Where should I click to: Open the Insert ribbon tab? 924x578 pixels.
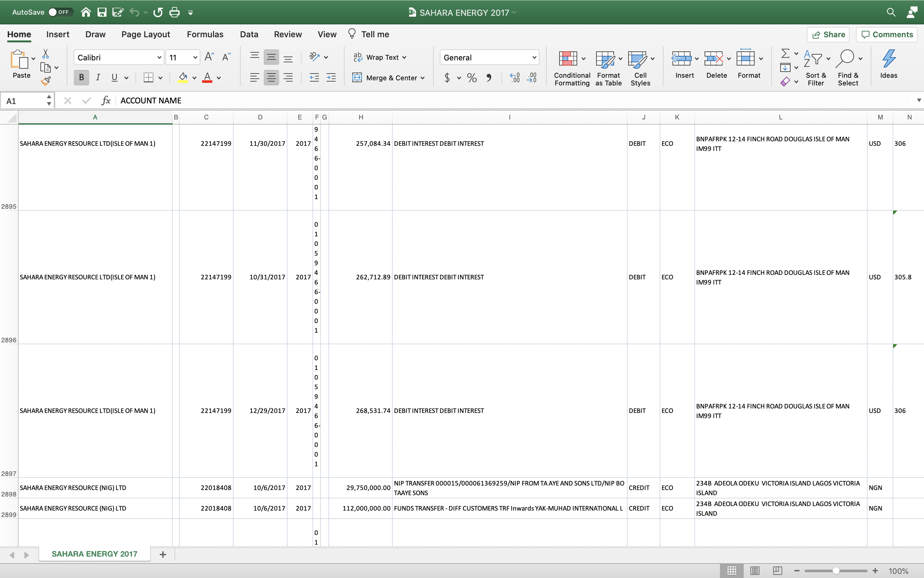pyautogui.click(x=58, y=34)
